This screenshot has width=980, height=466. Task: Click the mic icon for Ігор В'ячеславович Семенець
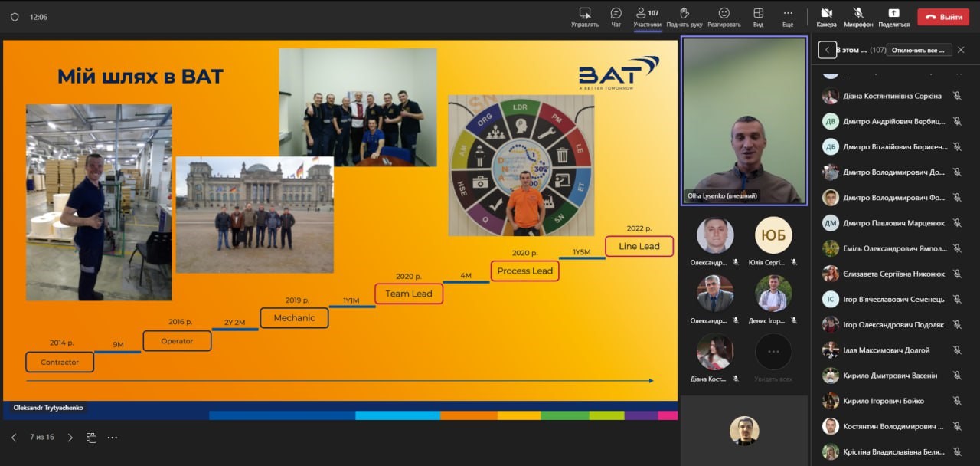click(957, 299)
